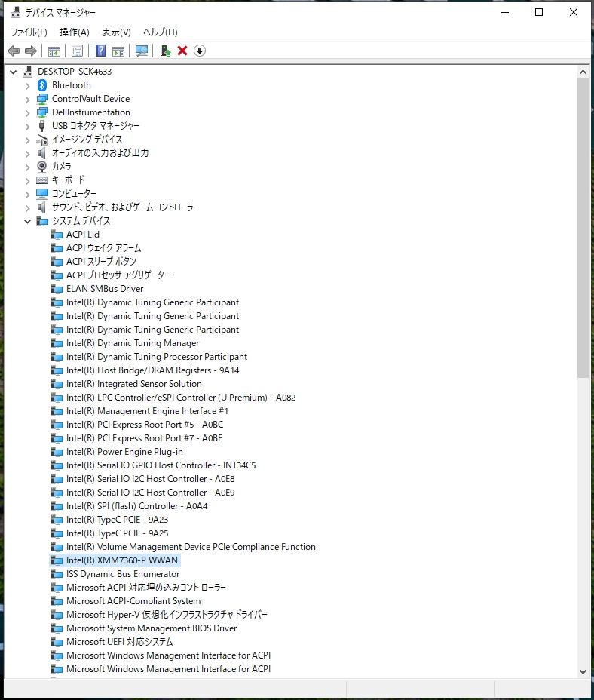
Task: Click the イメージング デバイス camera icon
Action: (x=42, y=140)
